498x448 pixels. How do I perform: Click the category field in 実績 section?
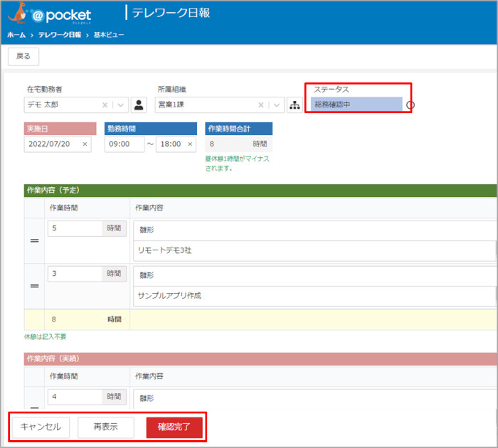point(314,399)
